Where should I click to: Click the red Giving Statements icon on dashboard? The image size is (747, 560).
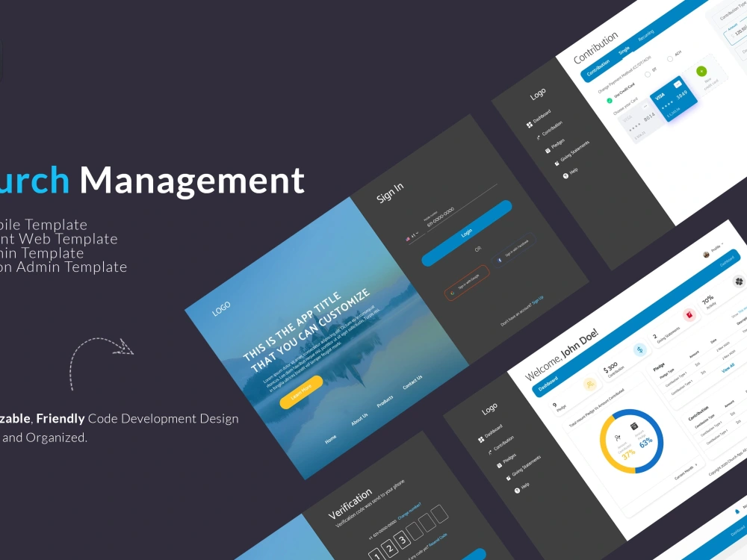point(689,315)
